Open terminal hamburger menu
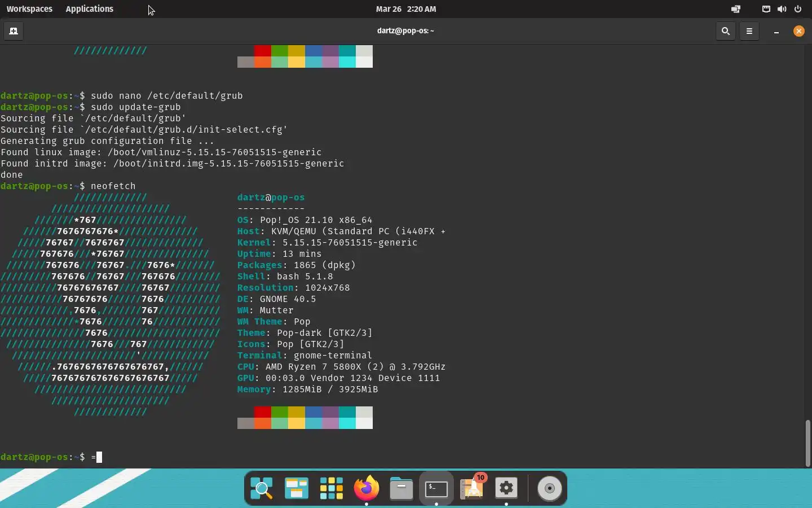812x508 pixels. (x=749, y=31)
